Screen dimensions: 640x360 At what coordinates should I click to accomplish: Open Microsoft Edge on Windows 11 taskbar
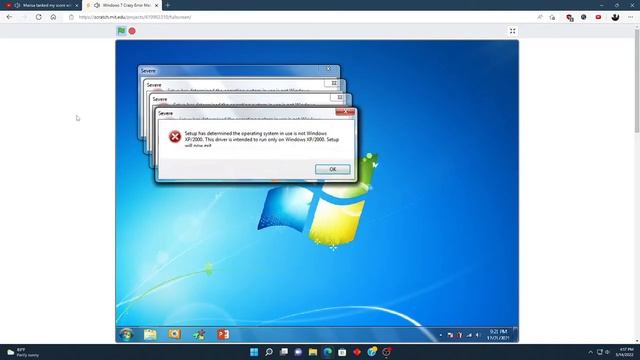click(x=328, y=352)
